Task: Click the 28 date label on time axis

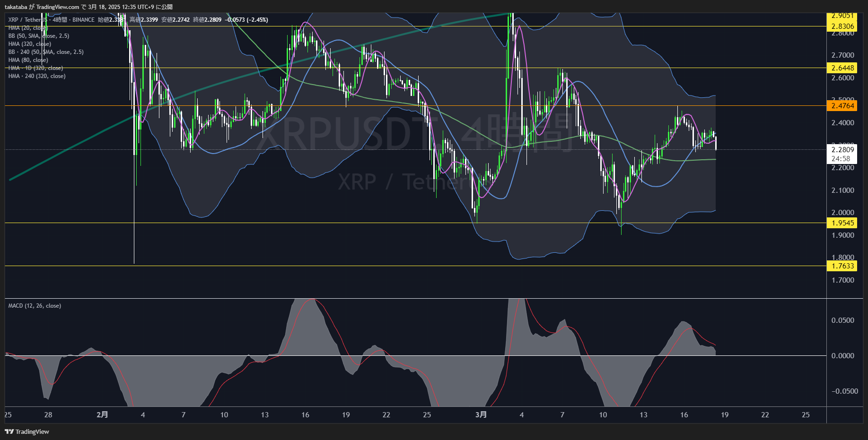Action: [48, 415]
